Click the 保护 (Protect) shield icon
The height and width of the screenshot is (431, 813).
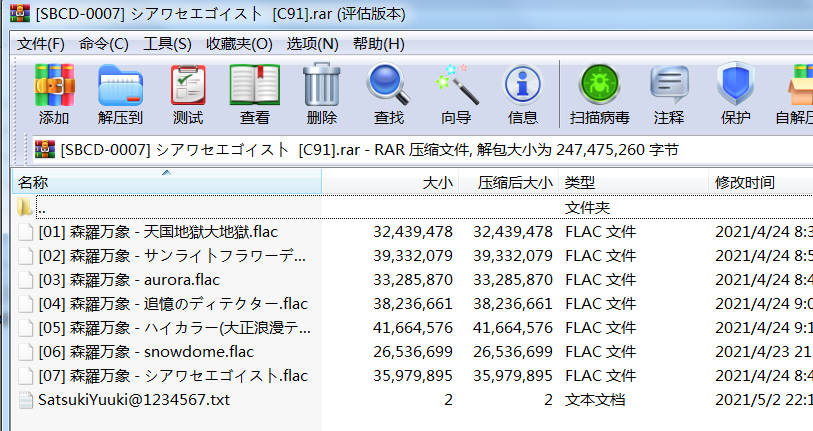point(735,95)
